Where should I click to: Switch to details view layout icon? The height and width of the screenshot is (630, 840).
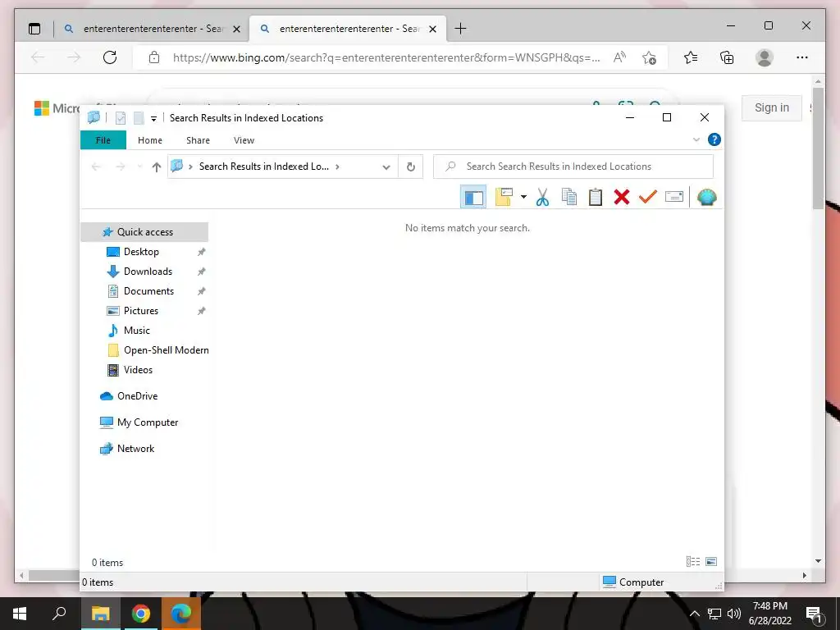[692, 561]
